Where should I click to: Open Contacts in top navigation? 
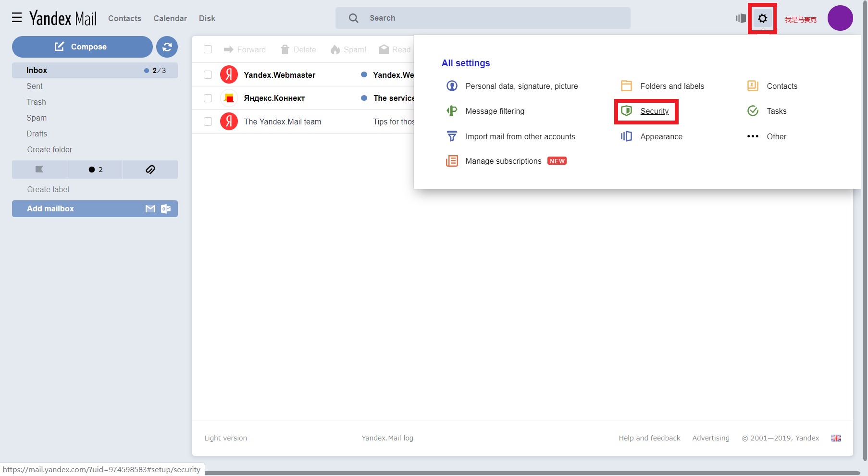(124, 18)
